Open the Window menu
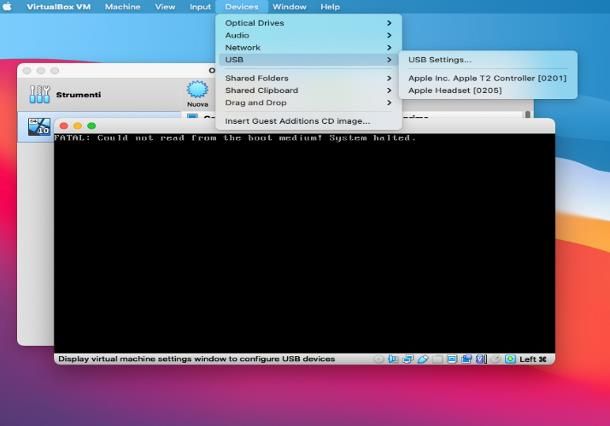Image resolution: width=610 pixels, height=426 pixels. 289,7
